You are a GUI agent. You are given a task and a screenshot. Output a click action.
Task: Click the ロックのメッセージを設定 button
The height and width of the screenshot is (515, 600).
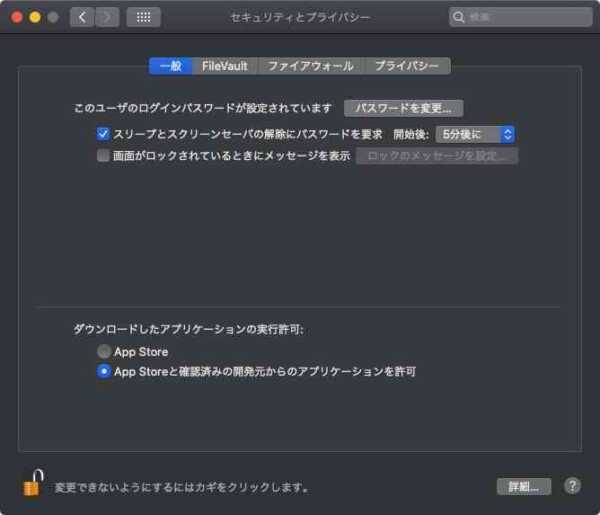pos(437,155)
